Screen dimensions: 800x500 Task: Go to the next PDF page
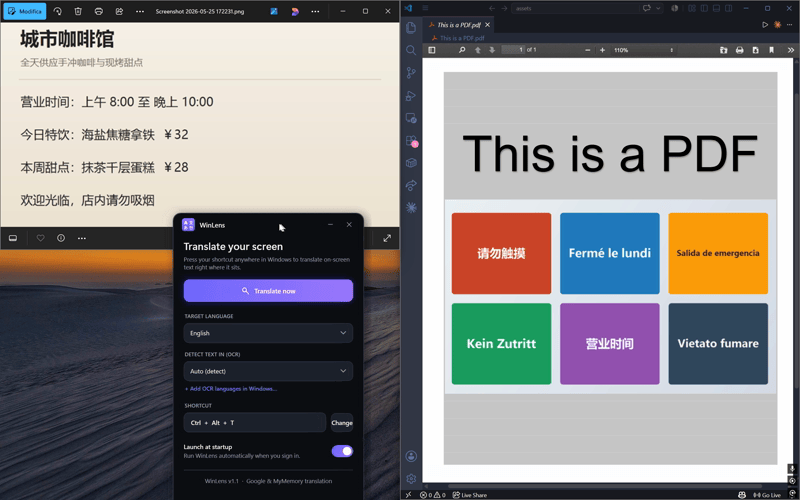[x=492, y=50]
